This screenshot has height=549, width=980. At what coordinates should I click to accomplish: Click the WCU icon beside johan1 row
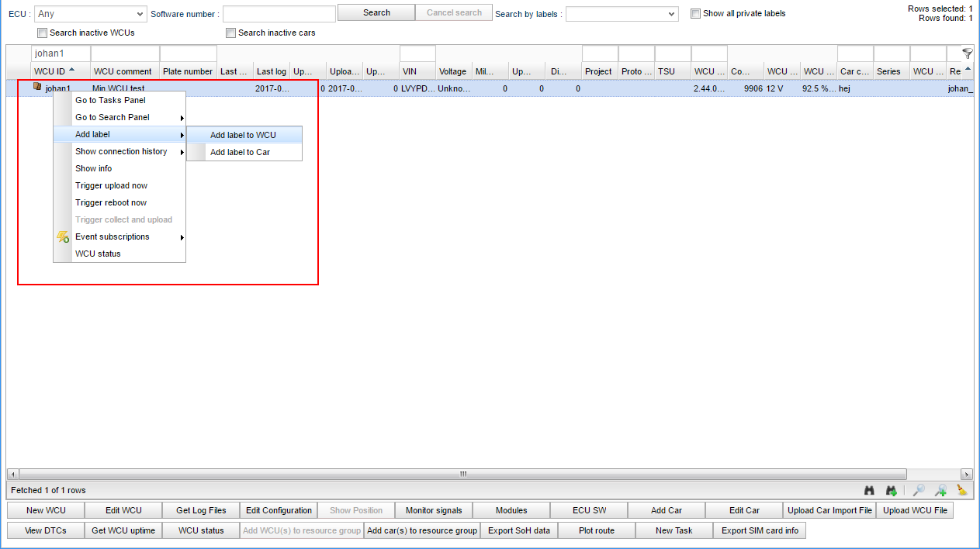(x=37, y=88)
